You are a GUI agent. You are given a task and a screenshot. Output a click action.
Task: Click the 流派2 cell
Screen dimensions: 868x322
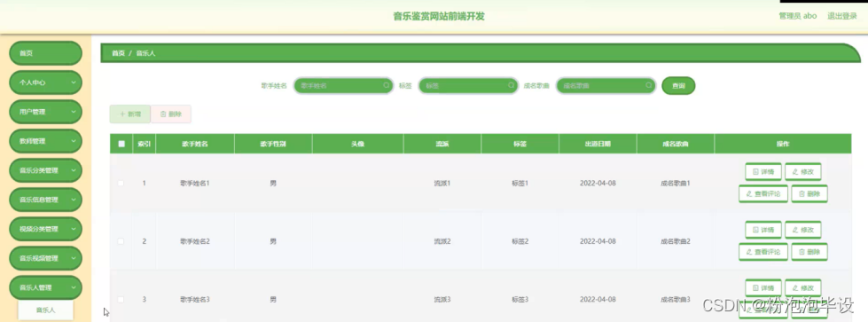(442, 241)
